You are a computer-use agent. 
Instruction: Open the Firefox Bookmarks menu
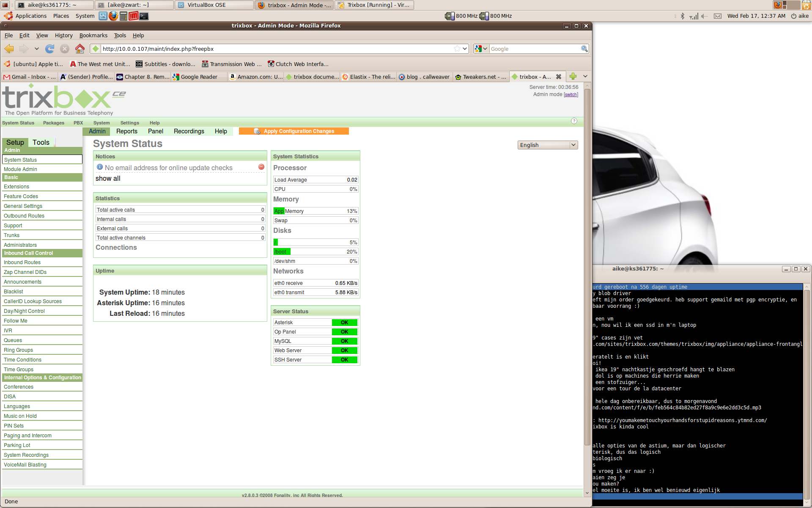point(93,36)
